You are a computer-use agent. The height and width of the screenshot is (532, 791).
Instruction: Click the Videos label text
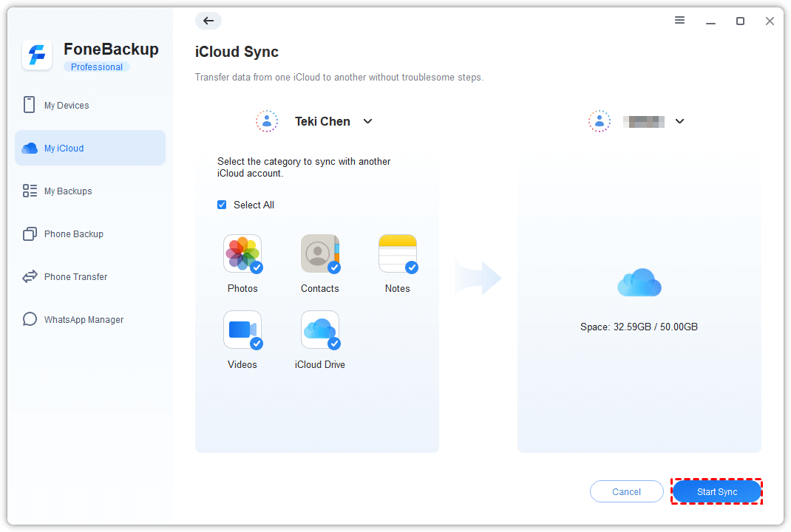pos(242,364)
